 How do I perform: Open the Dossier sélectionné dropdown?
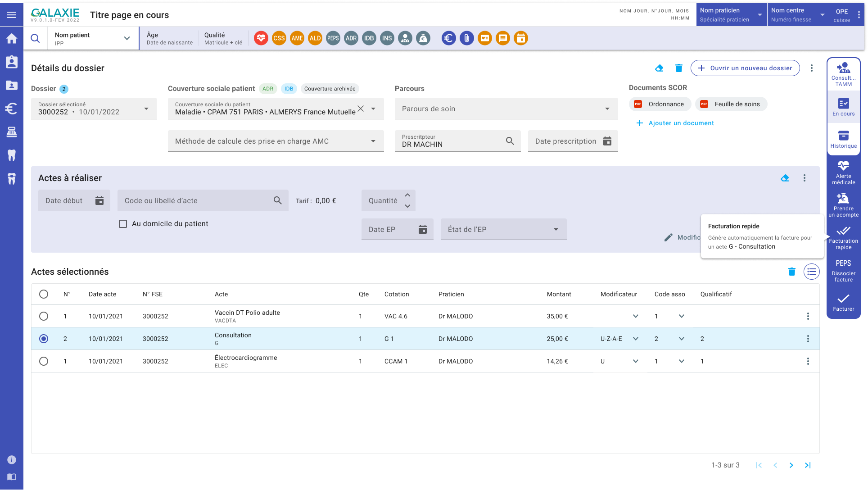[x=94, y=109]
